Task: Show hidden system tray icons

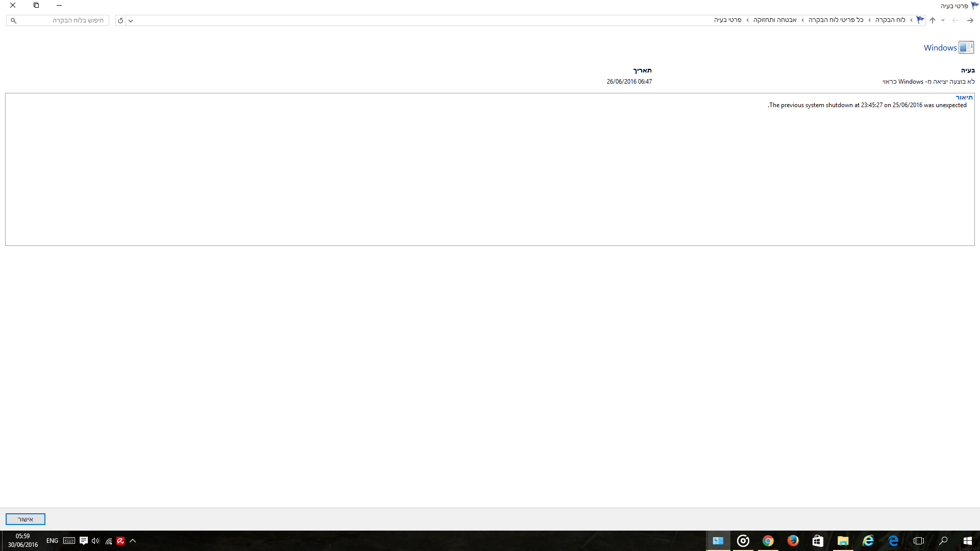Action: [x=133, y=541]
